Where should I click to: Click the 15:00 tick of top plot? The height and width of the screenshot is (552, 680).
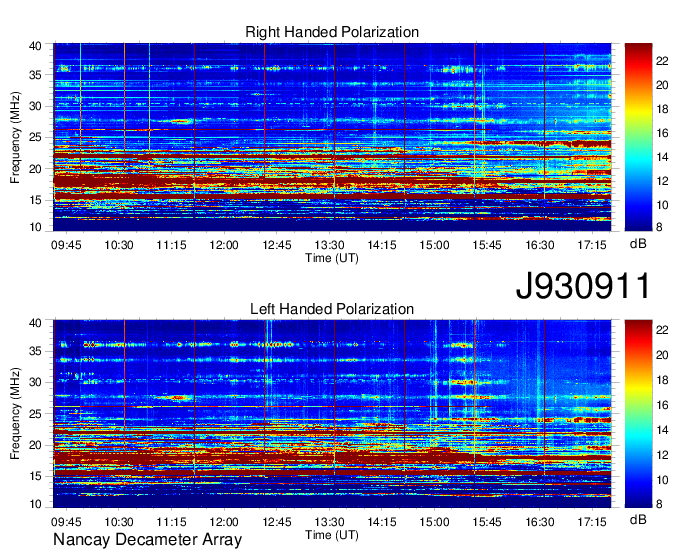point(435,245)
